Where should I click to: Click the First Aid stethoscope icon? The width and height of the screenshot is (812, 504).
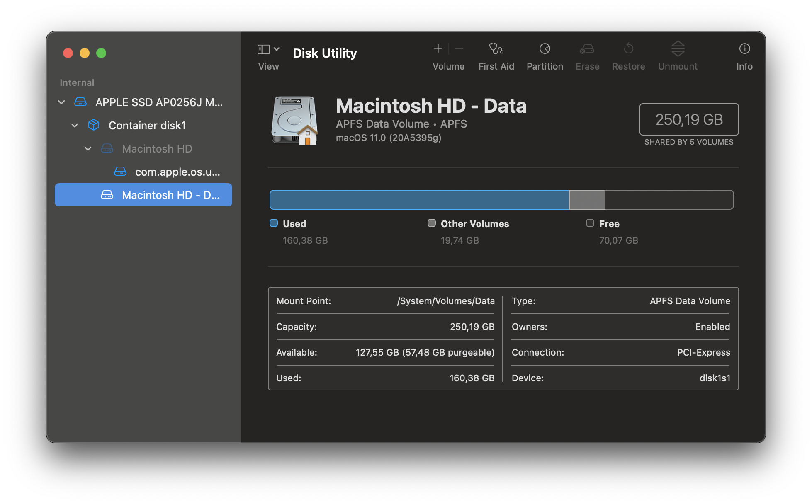coord(496,49)
